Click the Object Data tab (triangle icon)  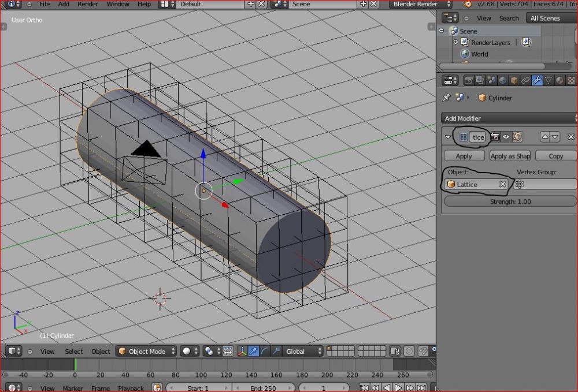(549, 81)
